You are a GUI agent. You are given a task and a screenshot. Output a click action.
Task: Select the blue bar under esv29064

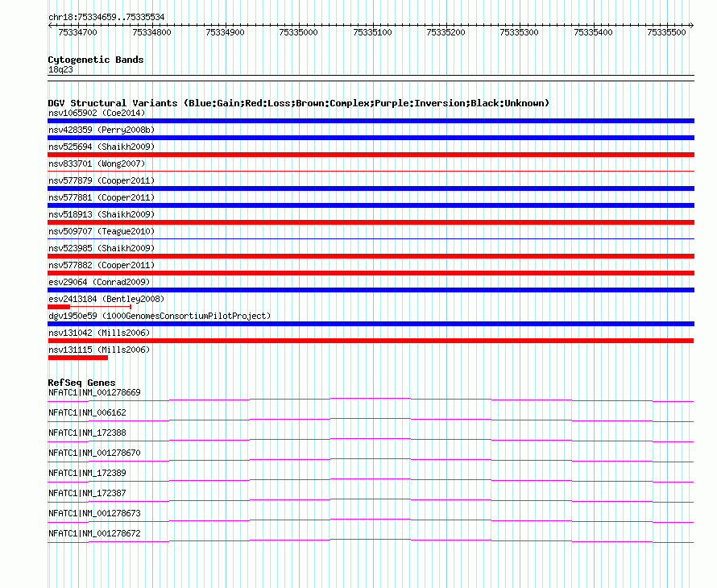(x=371, y=290)
